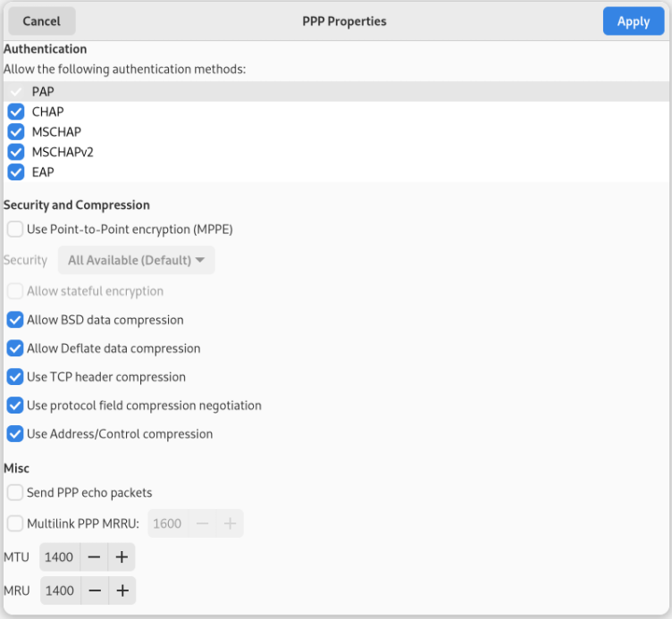Uncheck the MSCHAP authentication method

[16, 132]
